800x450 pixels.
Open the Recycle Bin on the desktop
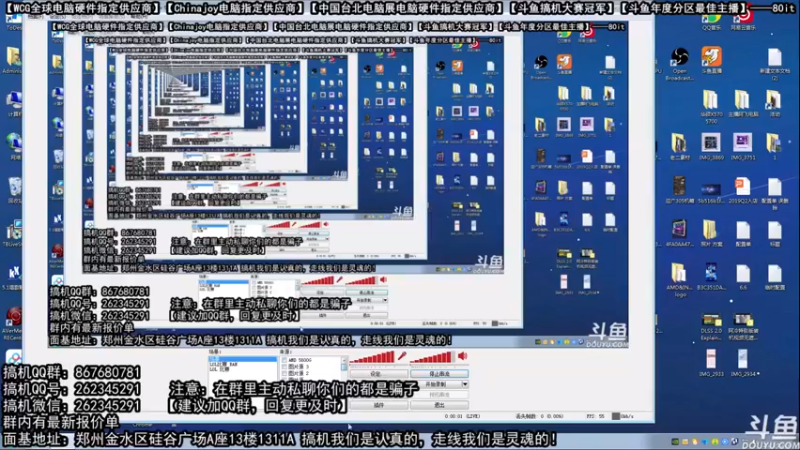[x=14, y=190]
